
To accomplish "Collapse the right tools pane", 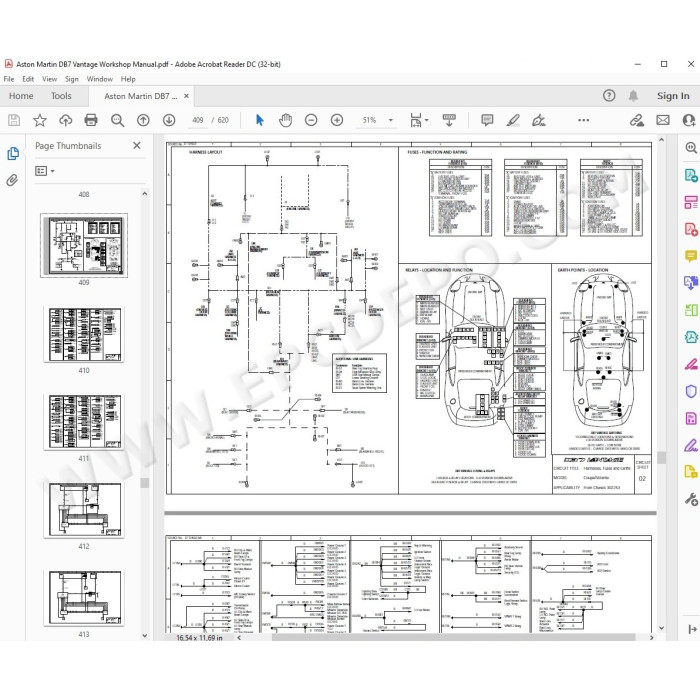I will tap(692, 629).
